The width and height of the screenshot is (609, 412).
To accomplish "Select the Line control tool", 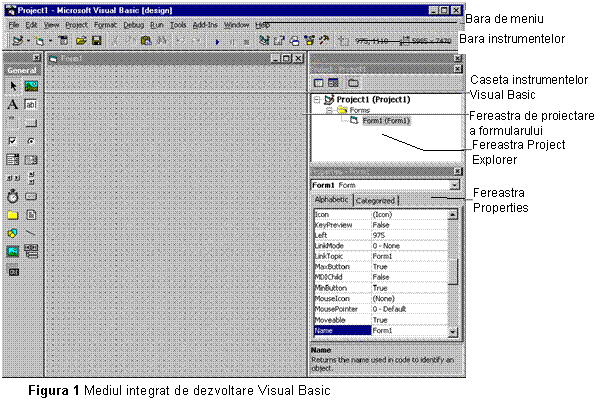I will coord(31,233).
